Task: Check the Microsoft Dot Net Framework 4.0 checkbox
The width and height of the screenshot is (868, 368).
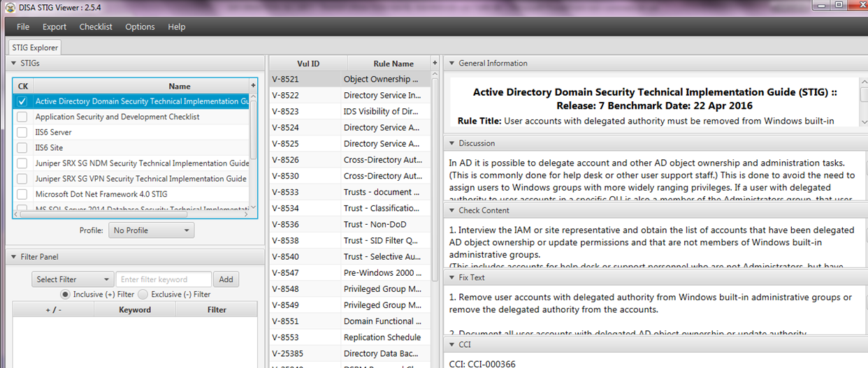Action: tap(22, 193)
